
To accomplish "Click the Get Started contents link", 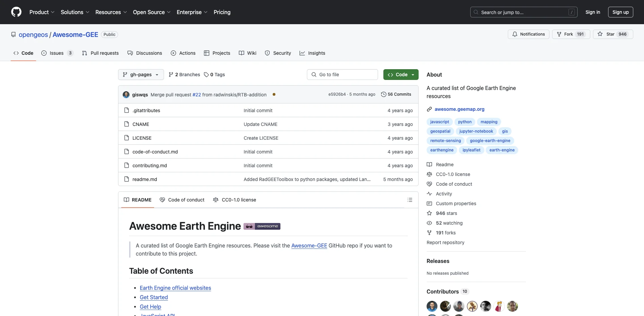I will (x=154, y=297).
